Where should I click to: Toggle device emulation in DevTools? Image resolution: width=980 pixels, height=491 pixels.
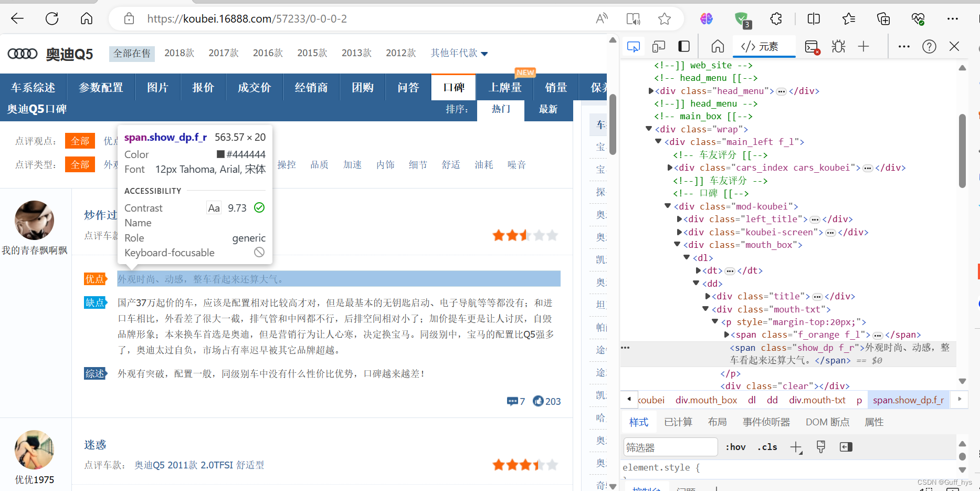pyautogui.click(x=659, y=47)
